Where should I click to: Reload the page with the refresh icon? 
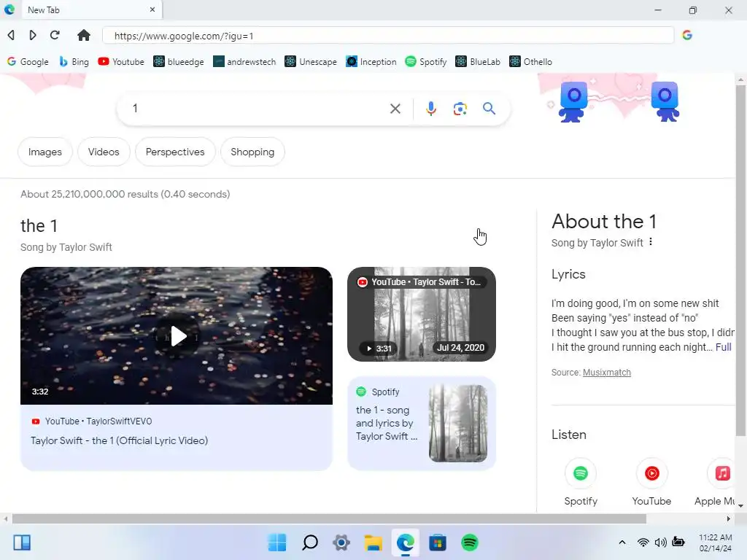pos(55,35)
